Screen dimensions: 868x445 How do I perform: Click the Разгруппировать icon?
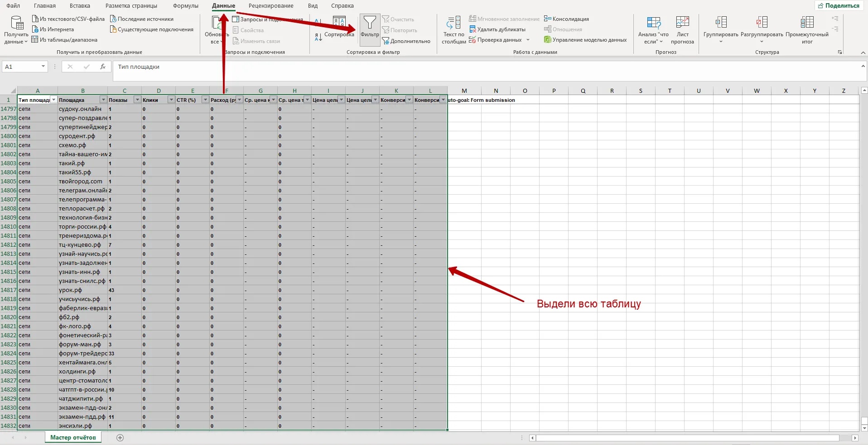tap(762, 23)
